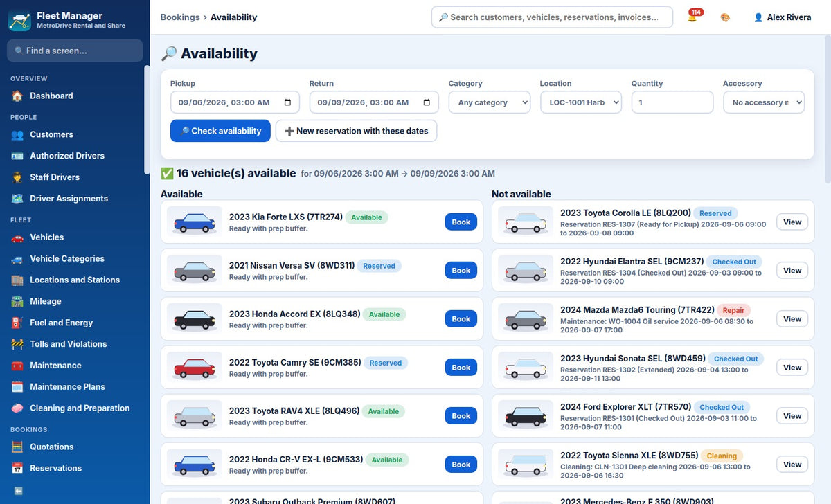Click New reservation with these dates
The image size is (831, 504).
pyautogui.click(x=356, y=131)
